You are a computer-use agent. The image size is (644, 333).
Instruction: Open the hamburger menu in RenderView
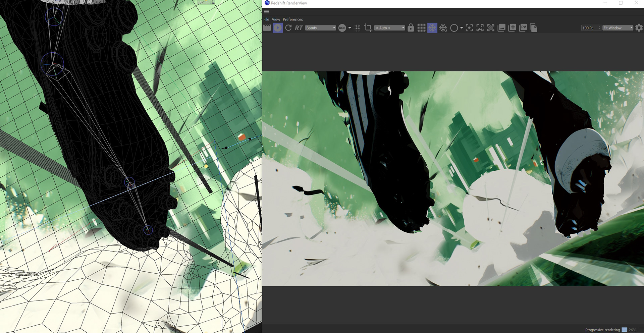[266, 11]
